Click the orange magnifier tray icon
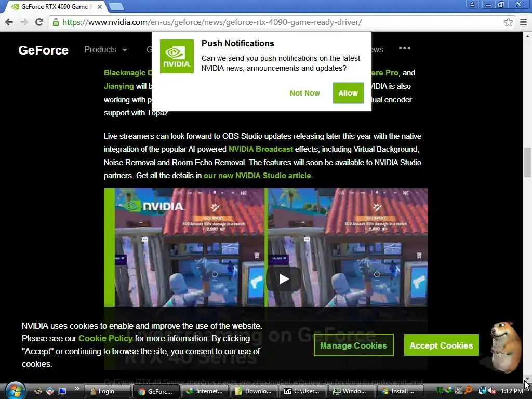Screen dimensions: 532x399 coord(469,391)
